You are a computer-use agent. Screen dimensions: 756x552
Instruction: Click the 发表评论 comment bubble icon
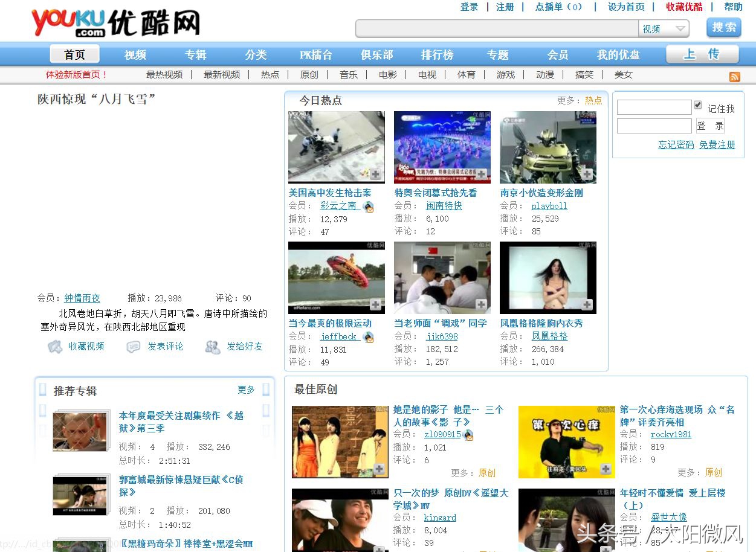[134, 345]
